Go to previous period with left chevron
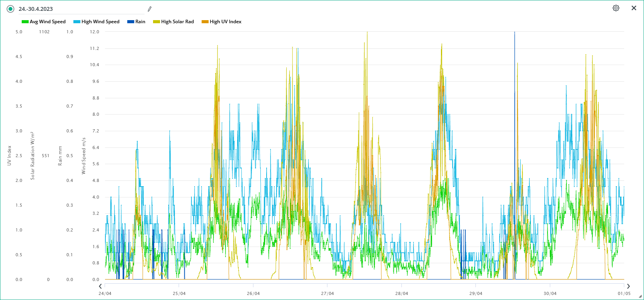The image size is (644, 300). click(100, 286)
